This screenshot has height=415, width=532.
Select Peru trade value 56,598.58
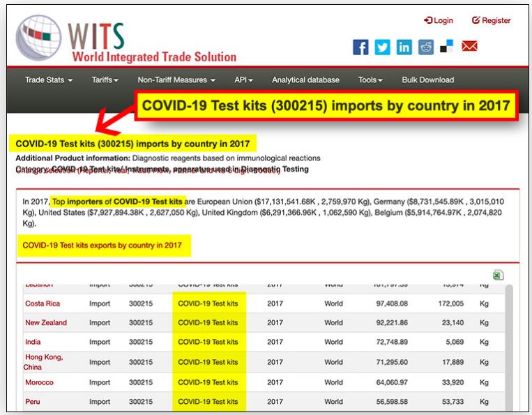tap(392, 402)
